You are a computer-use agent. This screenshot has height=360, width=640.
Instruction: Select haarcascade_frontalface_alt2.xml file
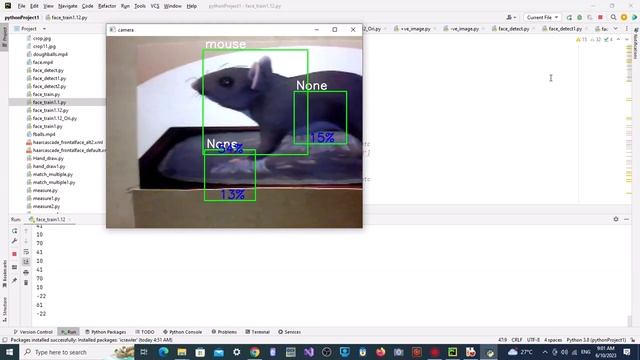pyautogui.click(x=64, y=142)
